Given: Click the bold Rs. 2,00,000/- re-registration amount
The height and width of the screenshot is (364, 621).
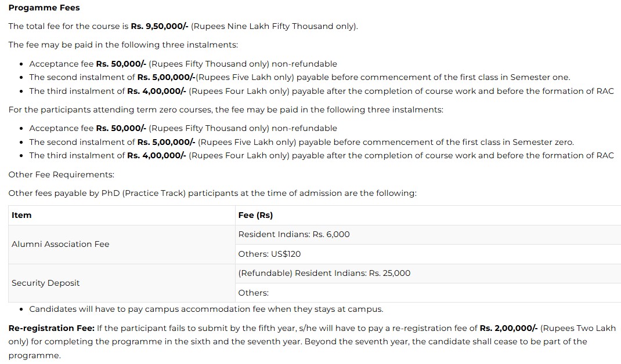Looking at the screenshot, I should [x=508, y=328].
